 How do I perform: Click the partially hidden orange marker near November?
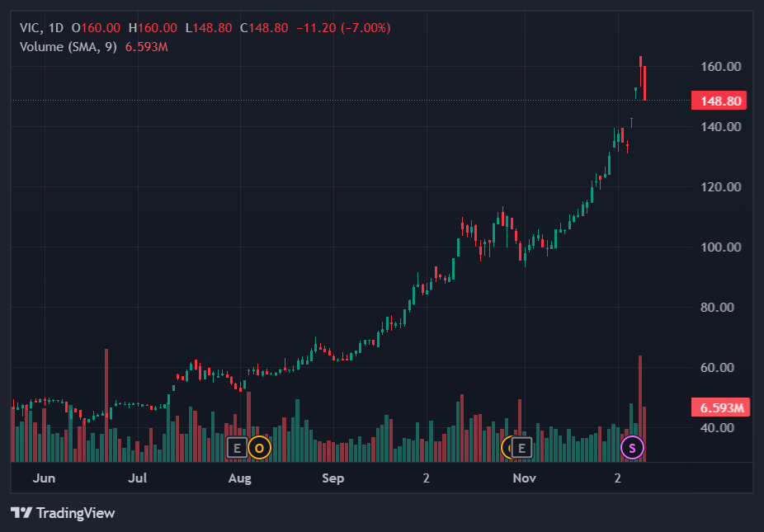tap(506, 448)
